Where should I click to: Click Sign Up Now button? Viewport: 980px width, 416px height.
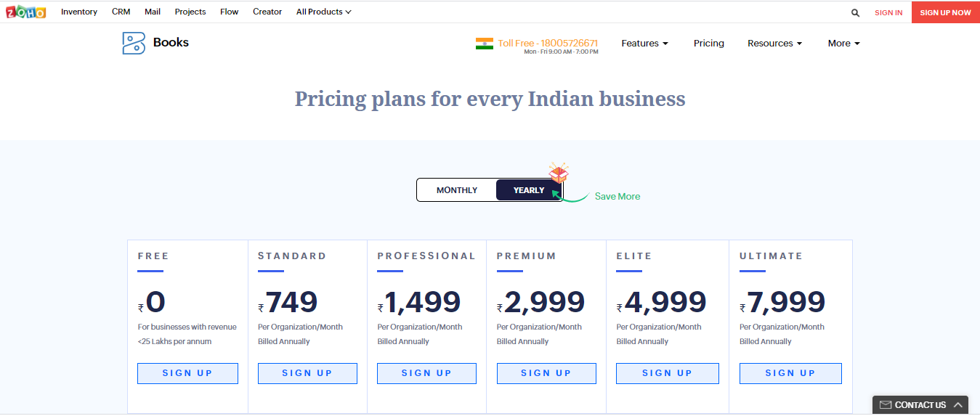tap(945, 12)
